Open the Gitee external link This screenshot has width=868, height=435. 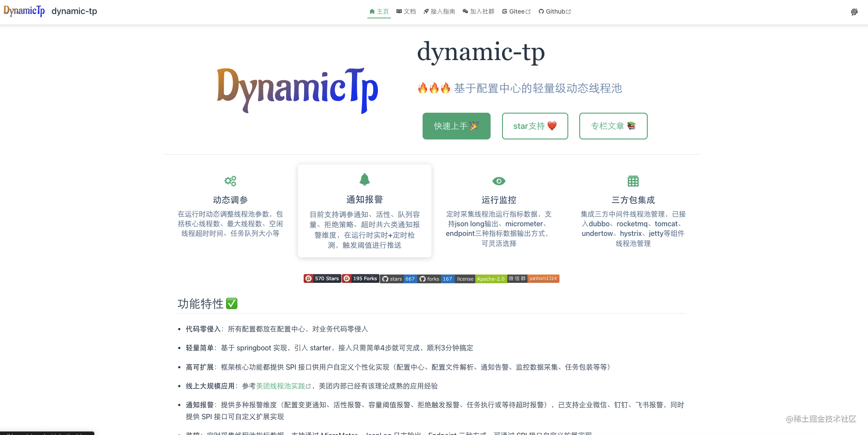click(x=516, y=11)
